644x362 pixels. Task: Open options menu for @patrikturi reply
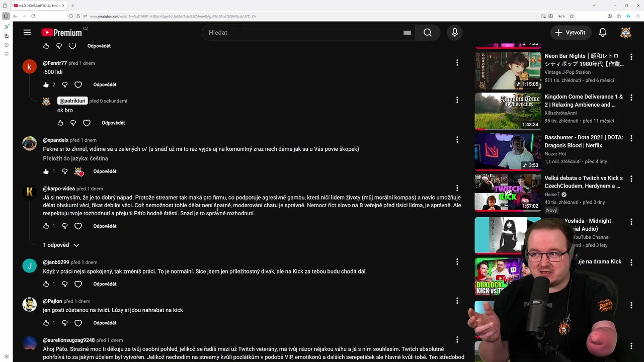click(x=457, y=100)
